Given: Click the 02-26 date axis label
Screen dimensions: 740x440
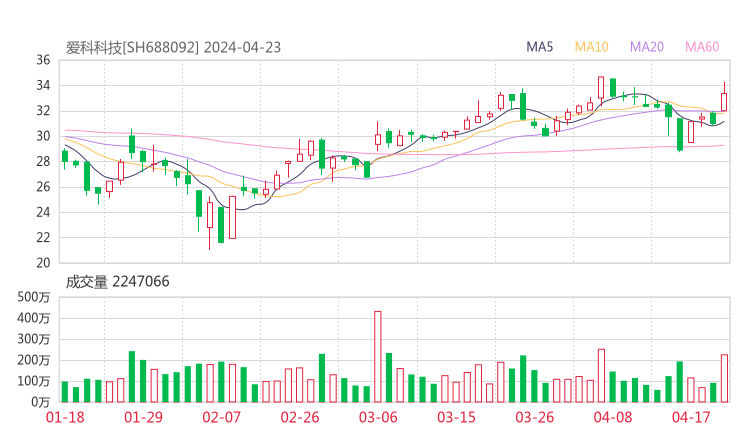Looking at the screenshot, I should click(300, 417).
